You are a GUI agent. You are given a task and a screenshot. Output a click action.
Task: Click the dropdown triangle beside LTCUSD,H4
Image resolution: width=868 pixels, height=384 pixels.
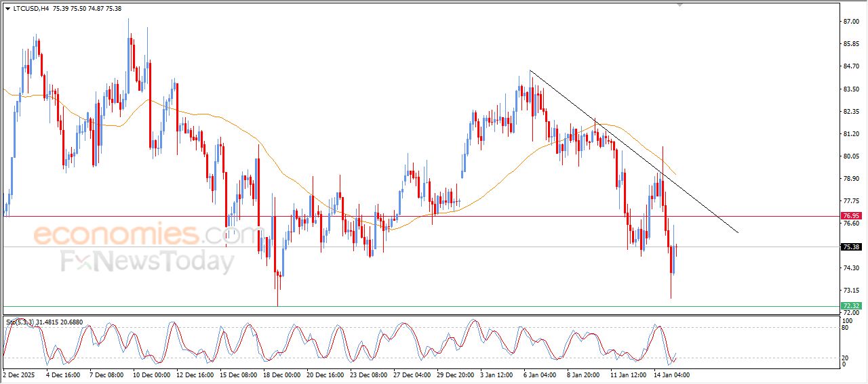point(7,9)
